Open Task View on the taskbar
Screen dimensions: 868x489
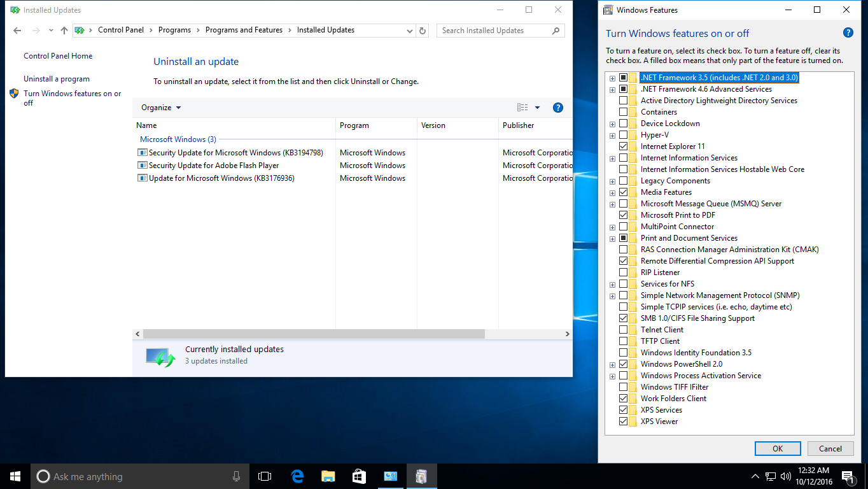coord(265,476)
